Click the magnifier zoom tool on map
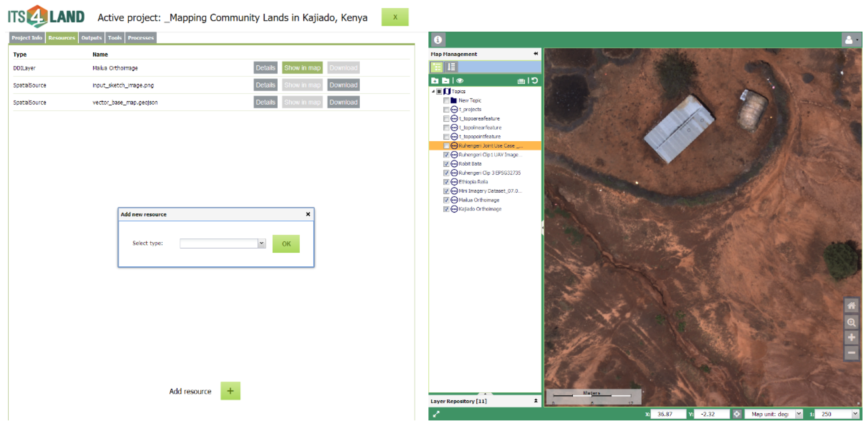 coord(851,322)
